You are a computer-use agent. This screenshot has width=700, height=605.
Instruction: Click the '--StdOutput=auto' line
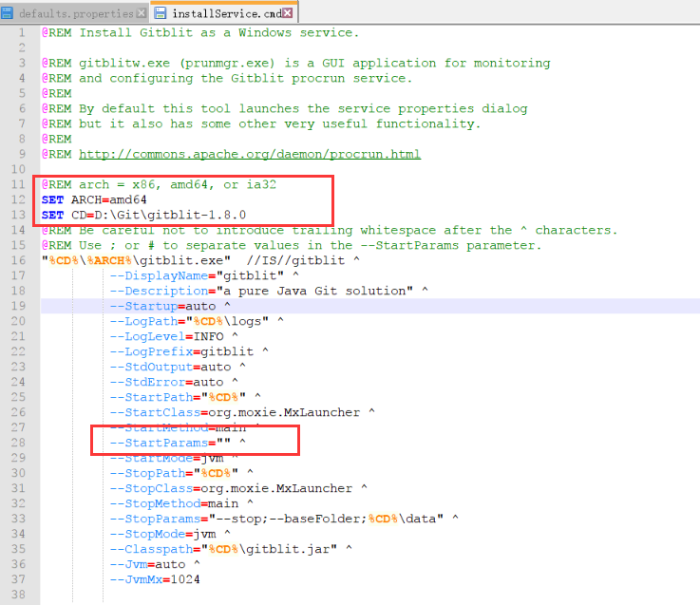pos(178,367)
